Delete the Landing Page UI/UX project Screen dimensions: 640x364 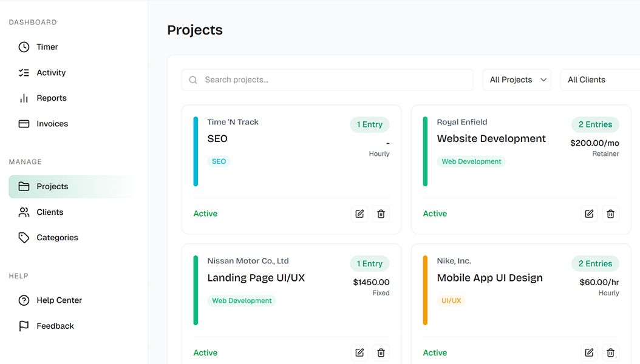click(381, 352)
